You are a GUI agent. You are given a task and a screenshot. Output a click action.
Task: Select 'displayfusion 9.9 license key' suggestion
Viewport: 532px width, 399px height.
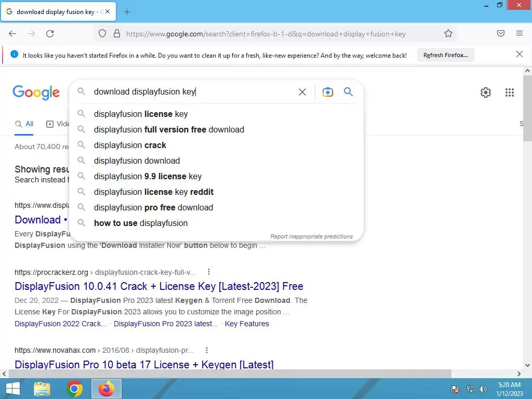click(x=216, y=177)
